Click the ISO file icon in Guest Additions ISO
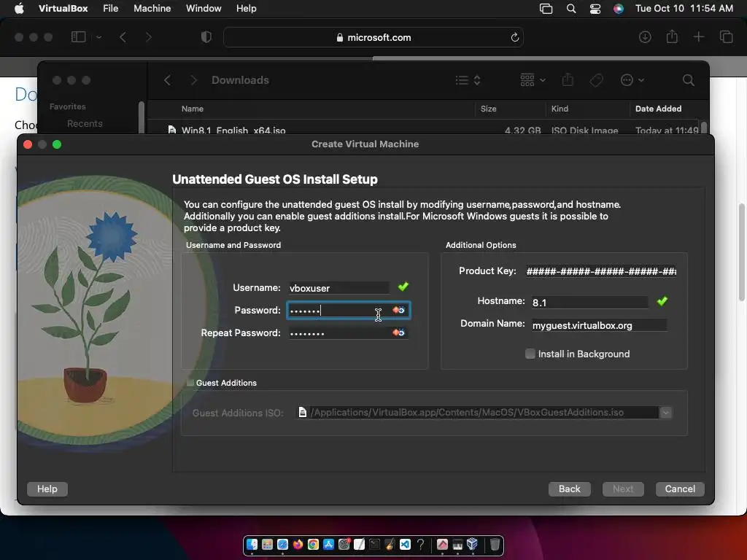The height and width of the screenshot is (560, 747). tap(303, 412)
